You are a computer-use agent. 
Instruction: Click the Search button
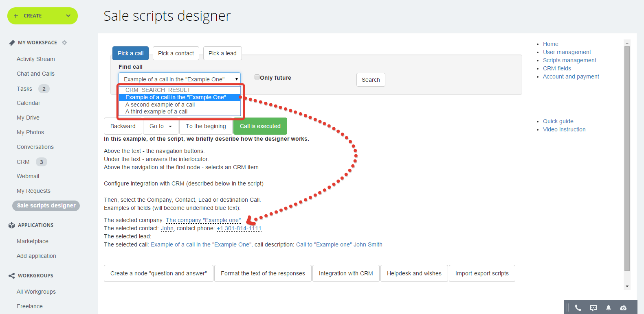pyautogui.click(x=371, y=80)
